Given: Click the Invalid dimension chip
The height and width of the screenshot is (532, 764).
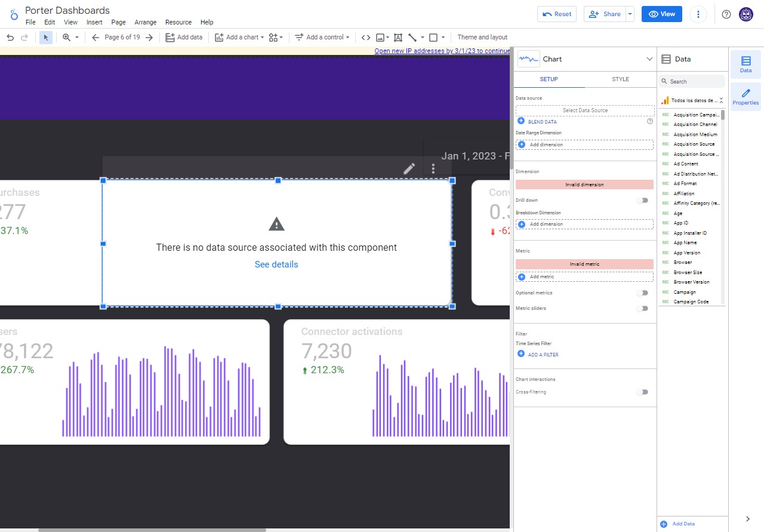Looking at the screenshot, I should coord(585,185).
